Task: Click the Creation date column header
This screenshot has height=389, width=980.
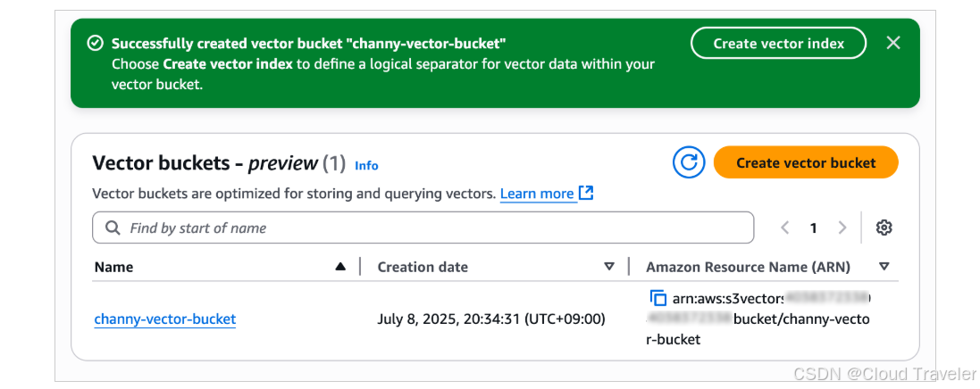Action: (423, 268)
